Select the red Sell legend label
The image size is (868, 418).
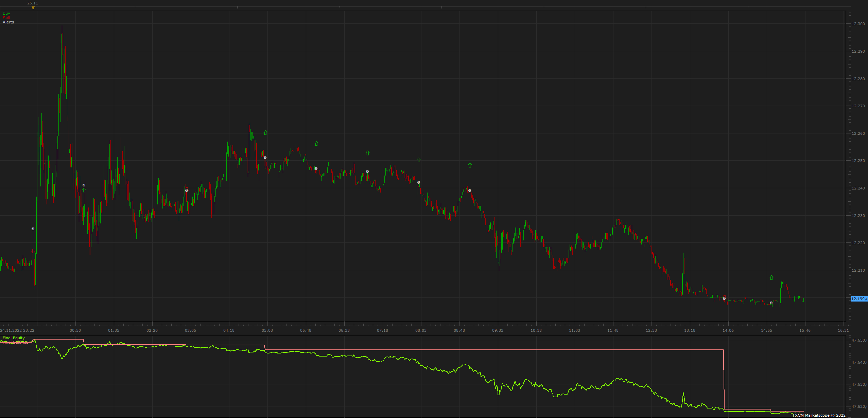coord(6,18)
